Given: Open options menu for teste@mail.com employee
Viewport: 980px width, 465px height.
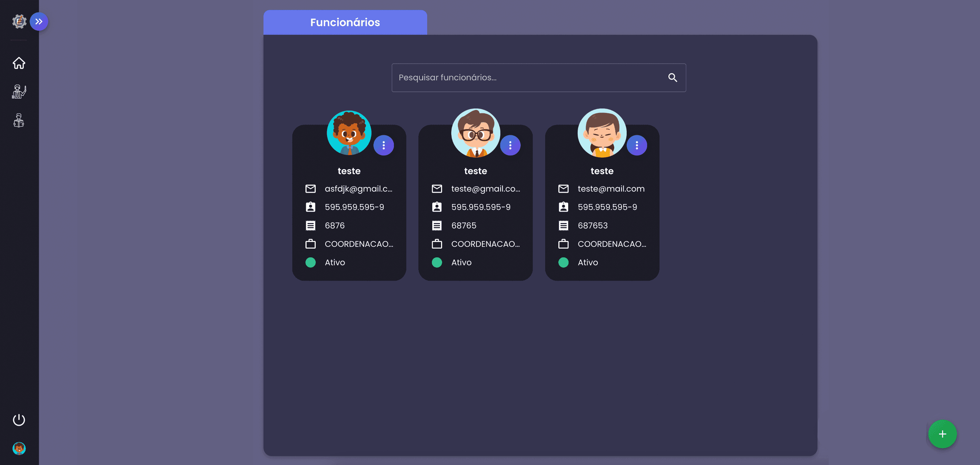Looking at the screenshot, I should coord(637,145).
